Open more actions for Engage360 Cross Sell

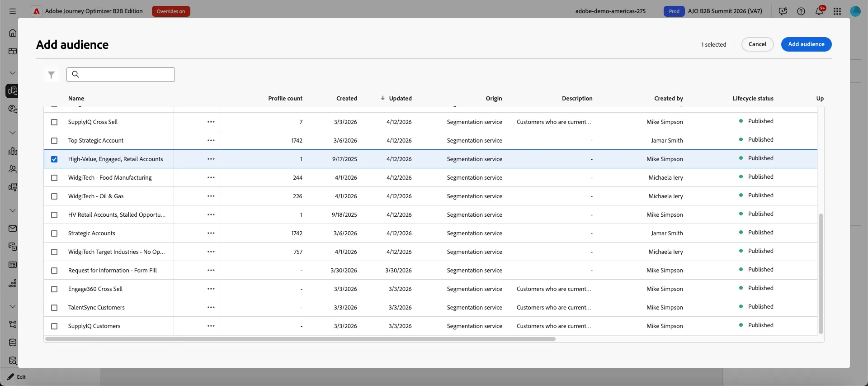[211, 289]
